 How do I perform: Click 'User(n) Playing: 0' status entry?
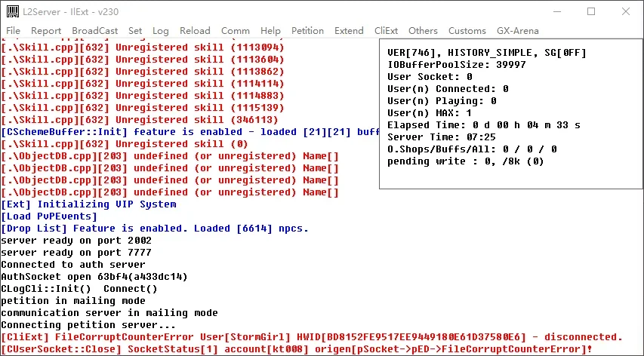442,101
